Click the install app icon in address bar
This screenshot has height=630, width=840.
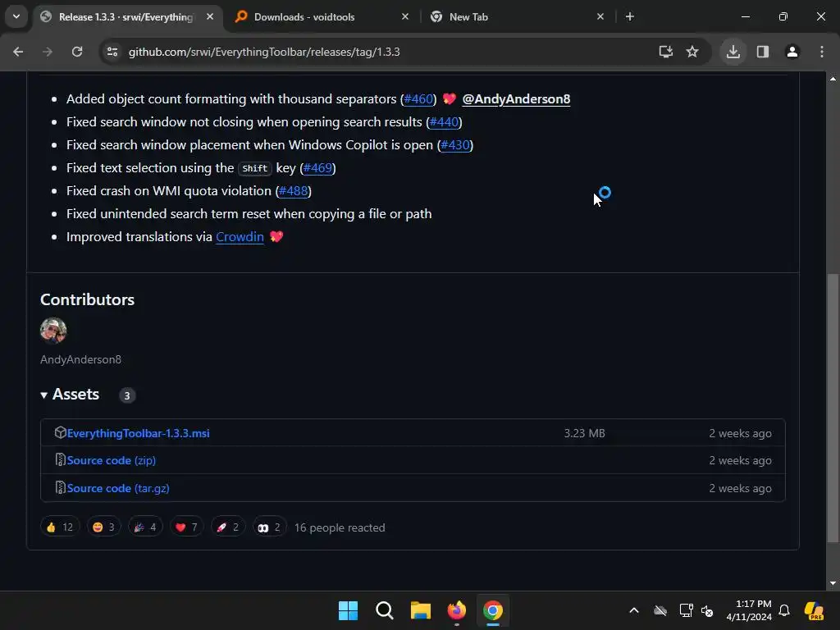[666, 52]
